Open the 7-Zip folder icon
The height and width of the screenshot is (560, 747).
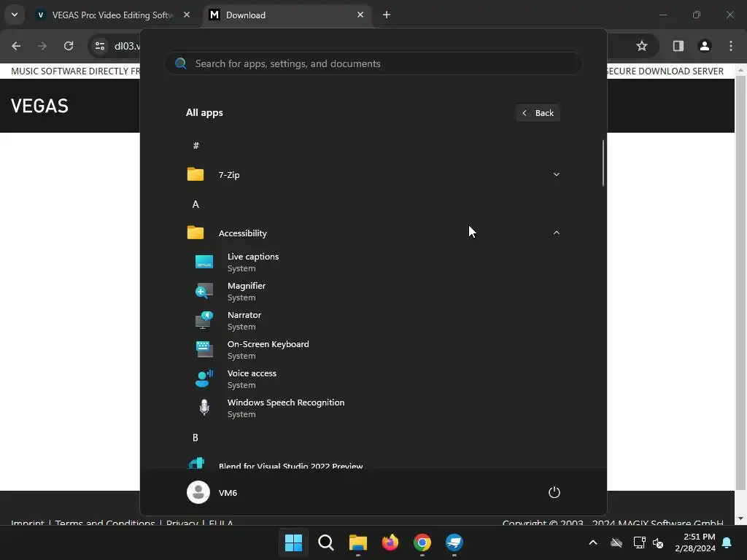196,174
